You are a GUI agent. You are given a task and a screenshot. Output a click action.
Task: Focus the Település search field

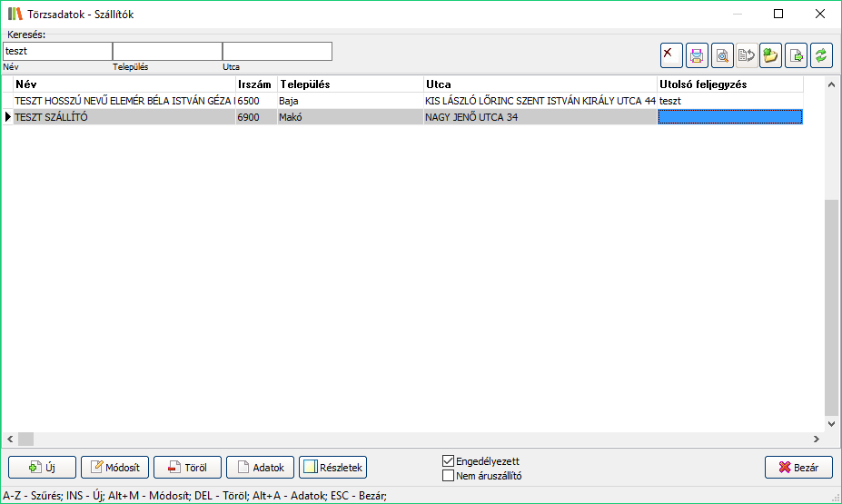point(167,52)
